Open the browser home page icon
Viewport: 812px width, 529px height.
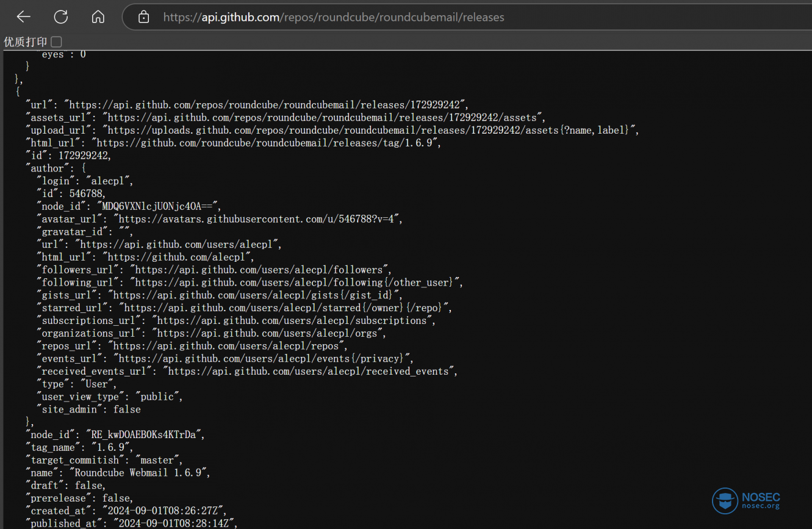pyautogui.click(x=98, y=17)
